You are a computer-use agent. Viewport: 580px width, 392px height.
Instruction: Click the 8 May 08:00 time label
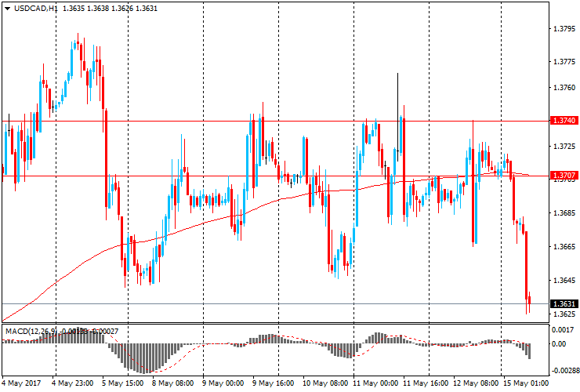pos(172,383)
